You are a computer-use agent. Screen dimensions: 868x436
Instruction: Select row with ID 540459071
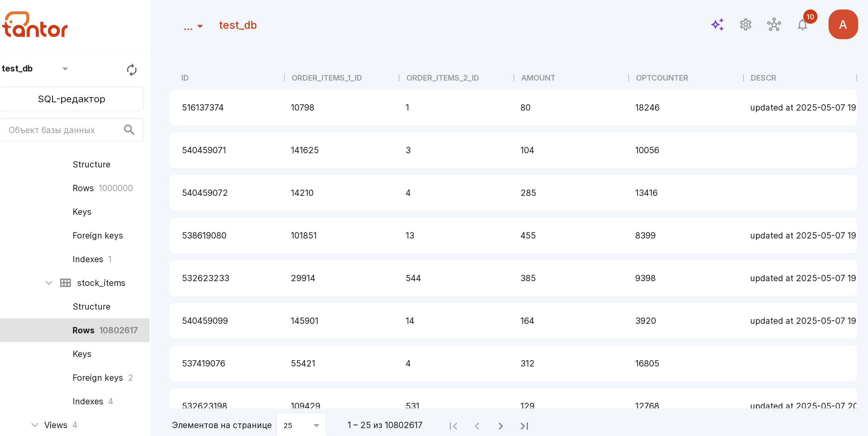click(513, 150)
